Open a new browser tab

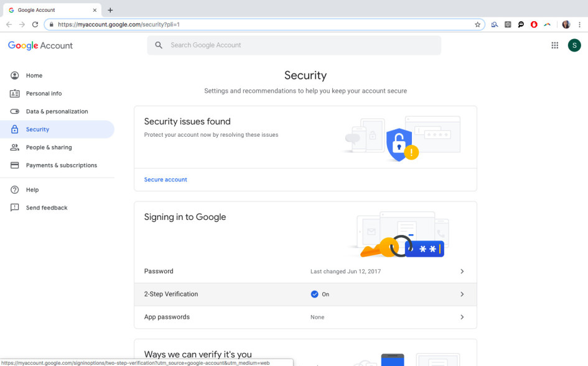coord(110,10)
